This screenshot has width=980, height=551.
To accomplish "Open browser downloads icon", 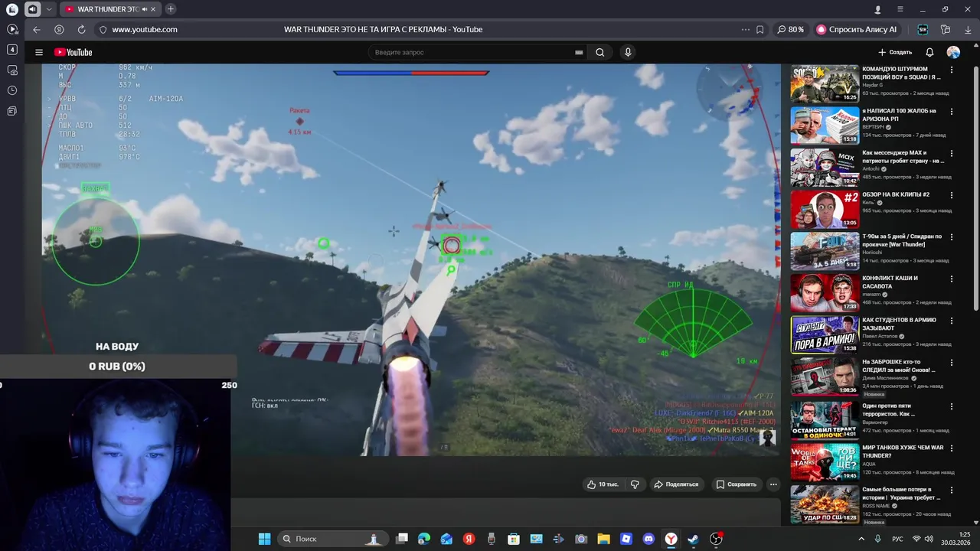I will [968, 29].
